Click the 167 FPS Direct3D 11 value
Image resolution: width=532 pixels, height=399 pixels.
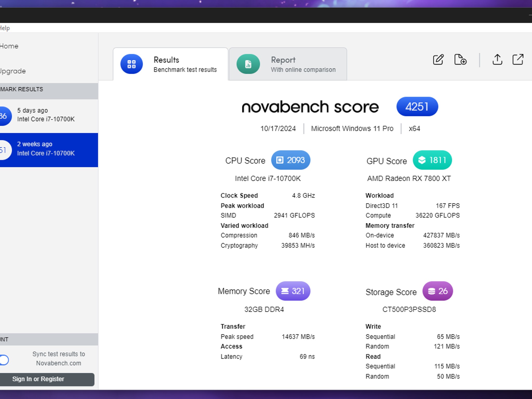[448, 206]
